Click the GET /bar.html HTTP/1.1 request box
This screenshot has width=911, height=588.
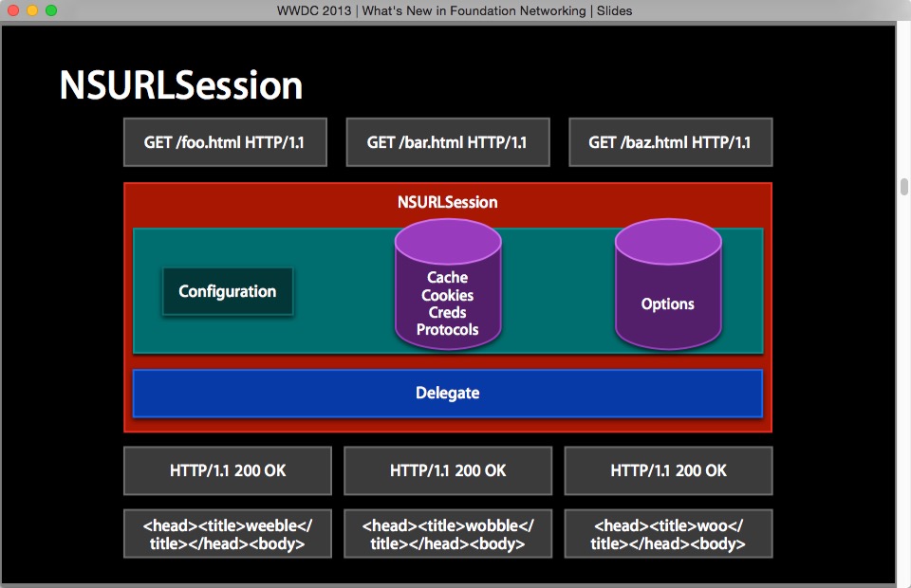[x=448, y=142]
